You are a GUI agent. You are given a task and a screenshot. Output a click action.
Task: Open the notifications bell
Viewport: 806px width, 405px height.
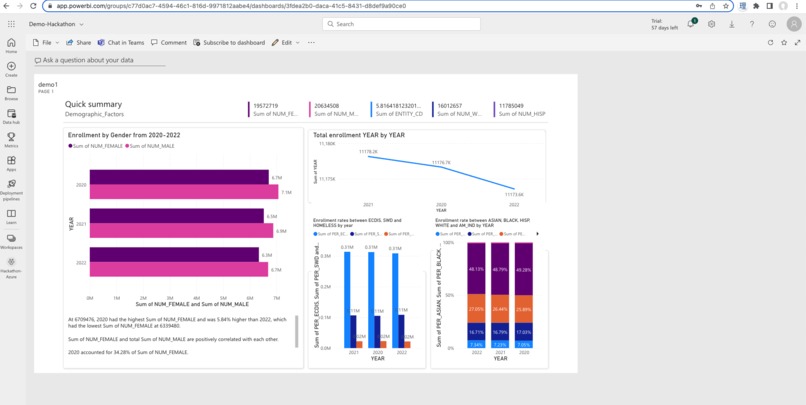click(x=691, y=24)
